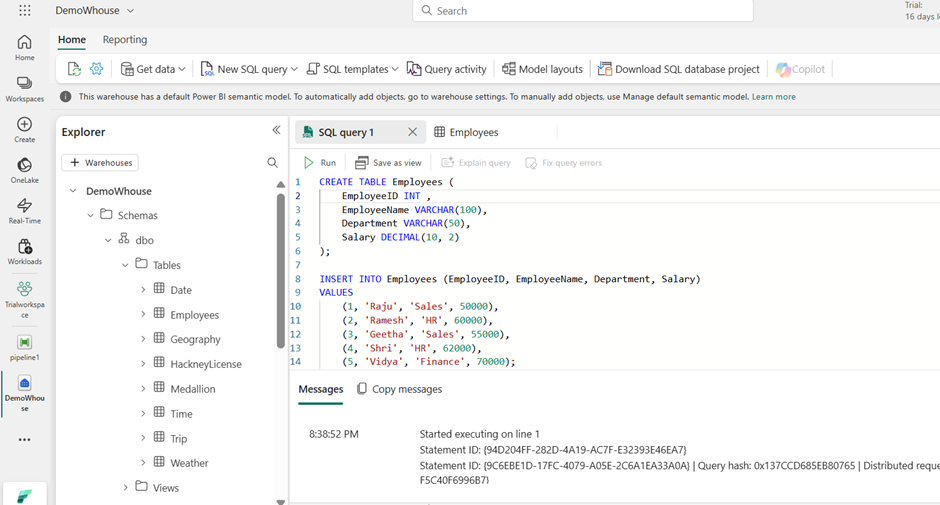
Task: Click the Learn more link
Action: pos(773,97)
